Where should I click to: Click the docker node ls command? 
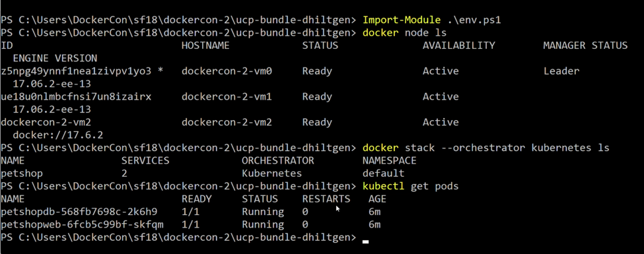click(x=404, y=32)
